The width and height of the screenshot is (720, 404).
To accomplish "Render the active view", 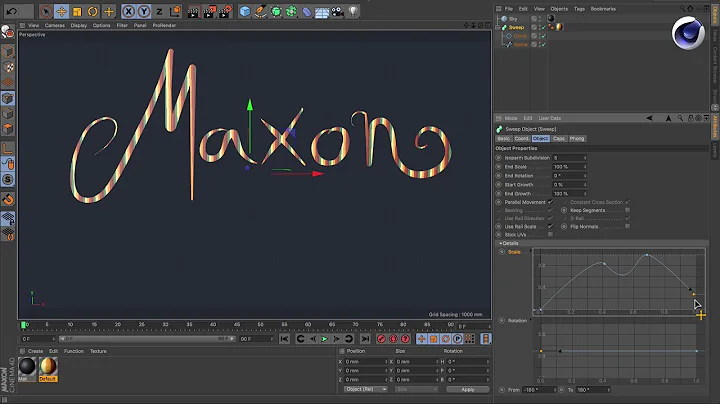I will tap(193, 11).
